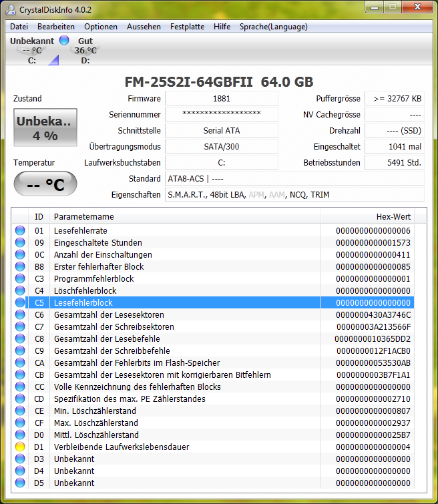Image resolution: width=438 pixels, height=504 pixels.
Task: Select the Programmfehlerblock parameter name
Action: pyautogui.click(x=93, y=278)
